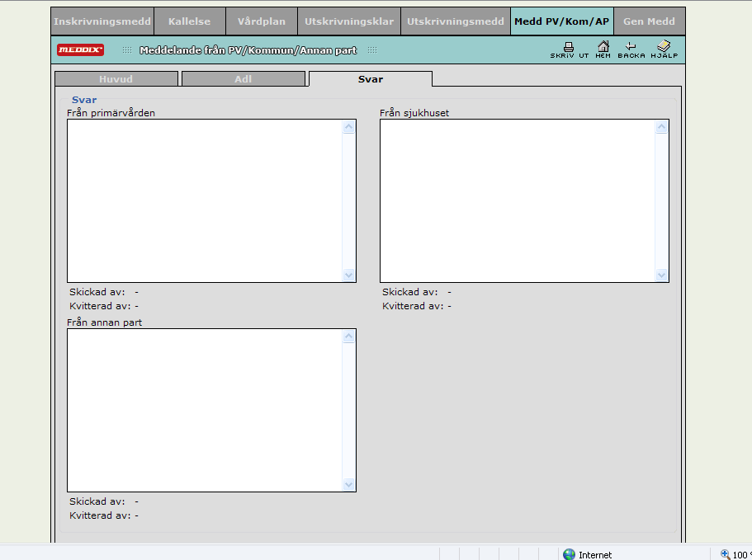Screen dimensions: 752x560
Task: Print the page with Skriv ut icon
Action: point(569,49)
